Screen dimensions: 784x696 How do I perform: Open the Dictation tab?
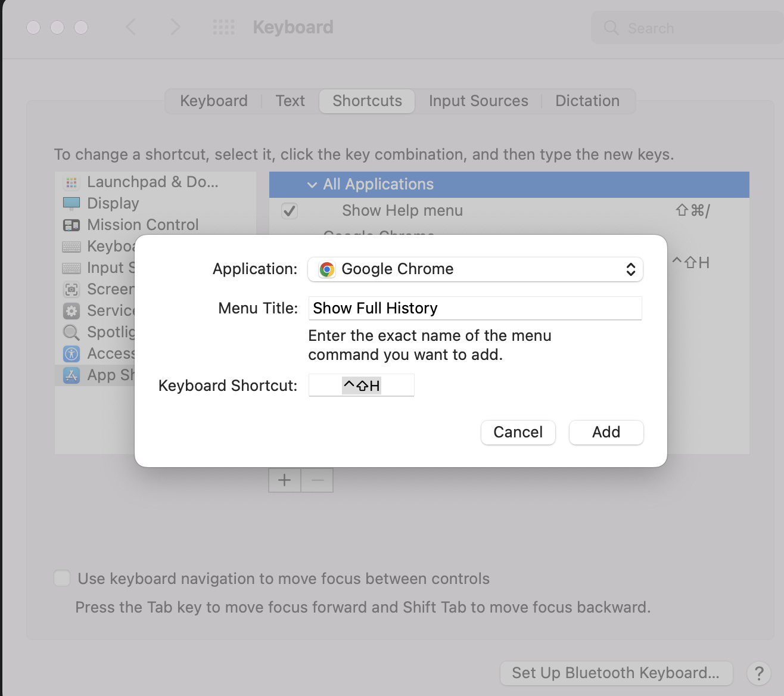(587, 101)
